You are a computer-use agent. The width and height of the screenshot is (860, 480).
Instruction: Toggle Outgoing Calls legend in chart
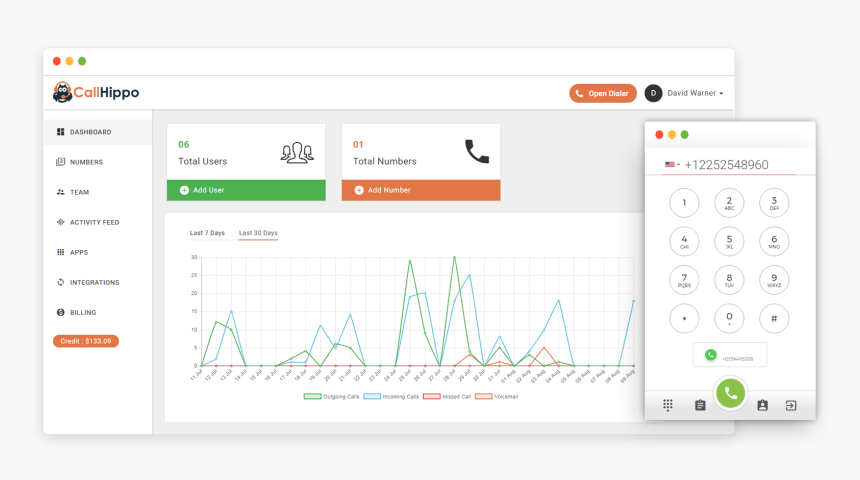click(331, 397)
